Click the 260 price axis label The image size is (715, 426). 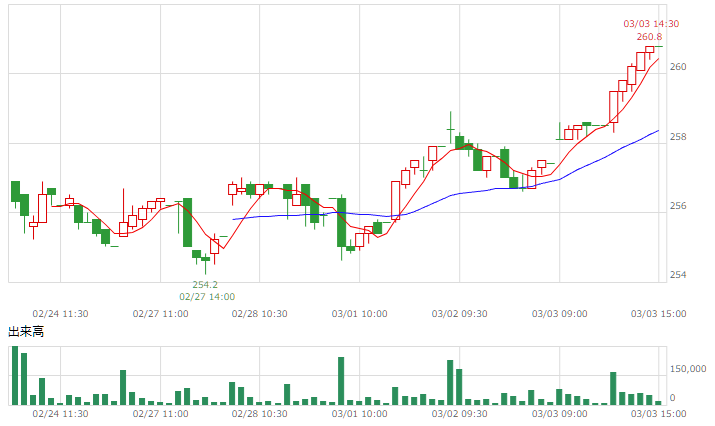(678, 67)
